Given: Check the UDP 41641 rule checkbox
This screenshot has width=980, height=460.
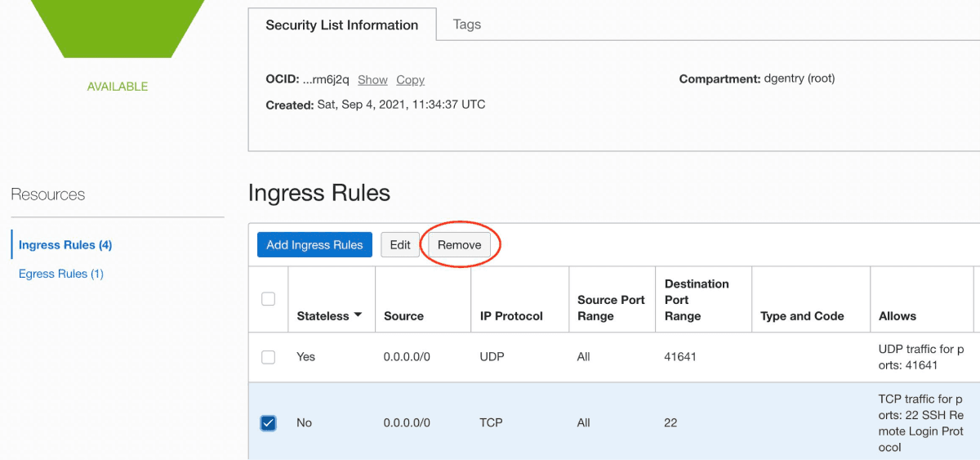Looking at the screenshot, I should [x=268, y=357].
